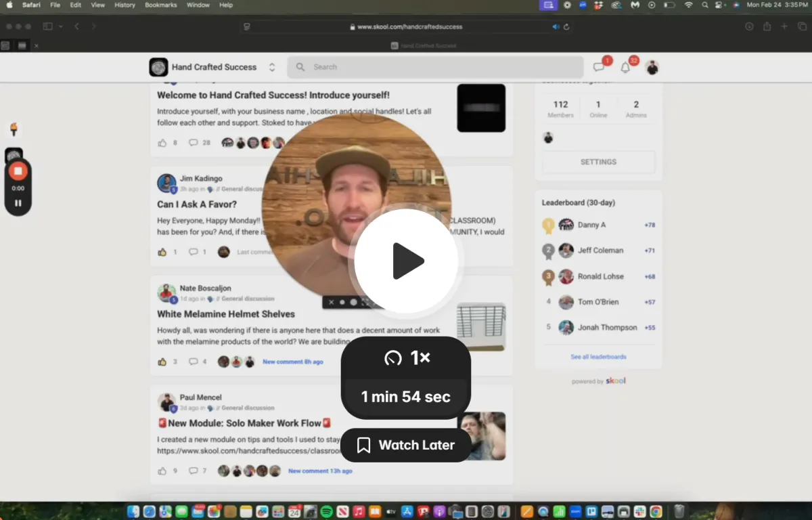The height and width of the screenshot is (520, 812).
Task: Click Safari's Share icon
Action: tap(767, 26)
